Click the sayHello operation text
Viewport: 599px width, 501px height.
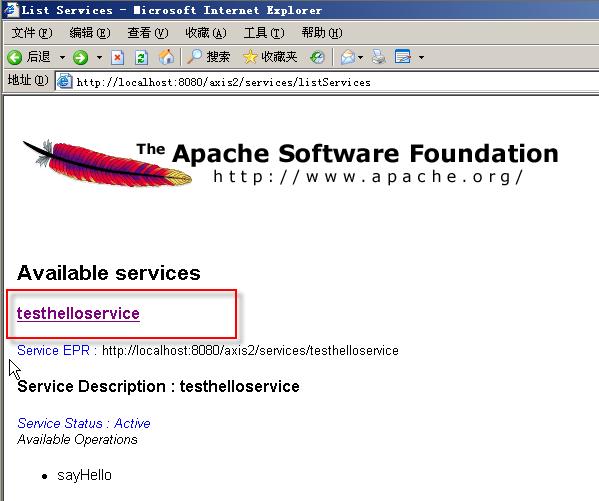(84, 475)
